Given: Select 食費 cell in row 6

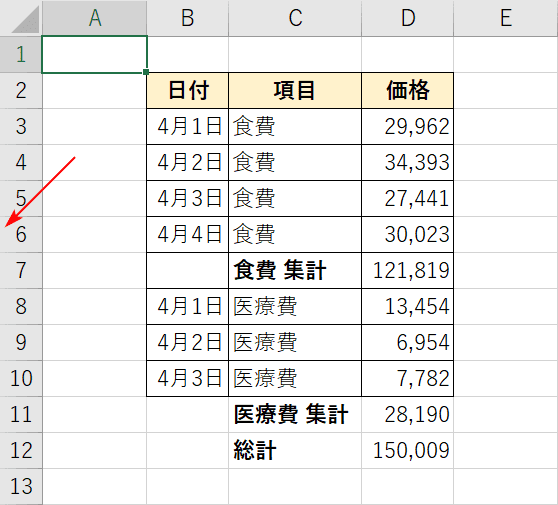Looking at the screenshot, I should point(295,235).
